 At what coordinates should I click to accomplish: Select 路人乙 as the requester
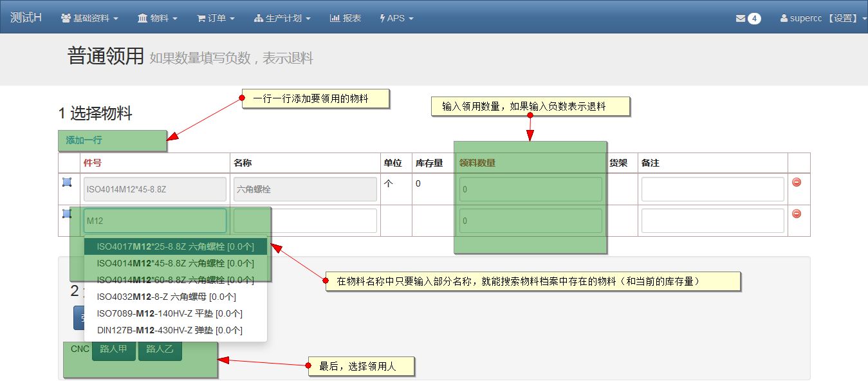point(160,349)
